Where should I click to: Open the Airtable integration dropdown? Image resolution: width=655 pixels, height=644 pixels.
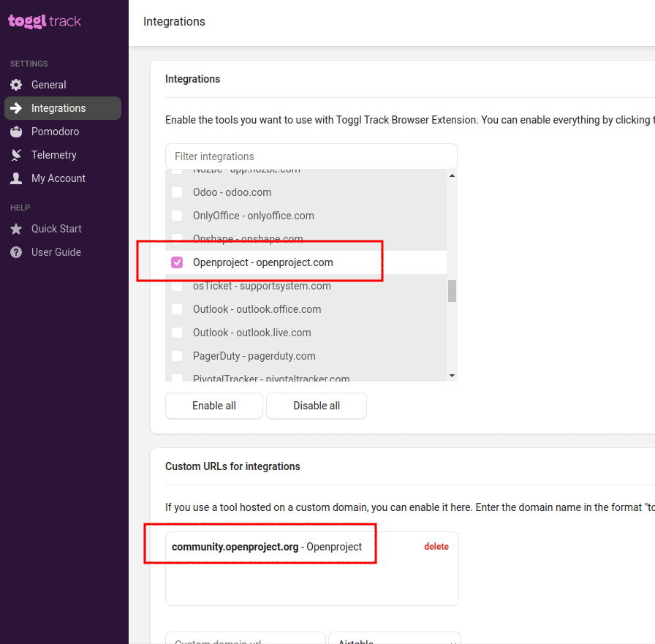pyautogui.click(x=395, y=640)
